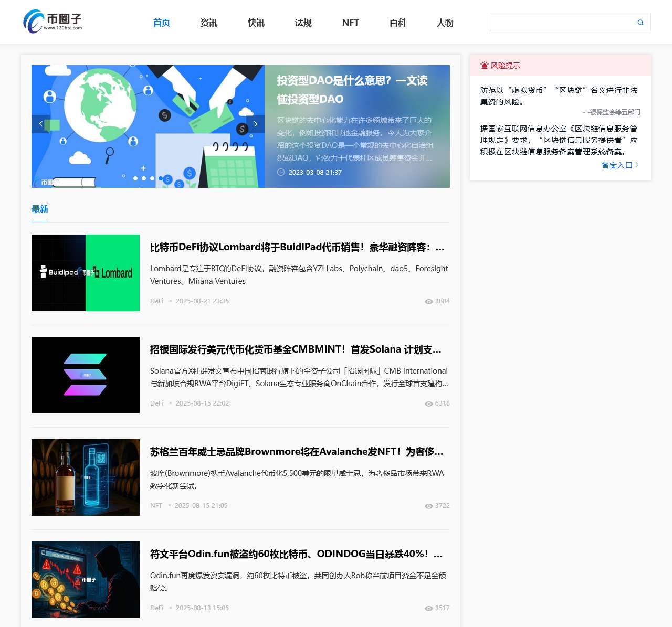This screenshot has height=627, width=672.
Task: Click the 币圈子 site logo
Action: tap(52, 22)
